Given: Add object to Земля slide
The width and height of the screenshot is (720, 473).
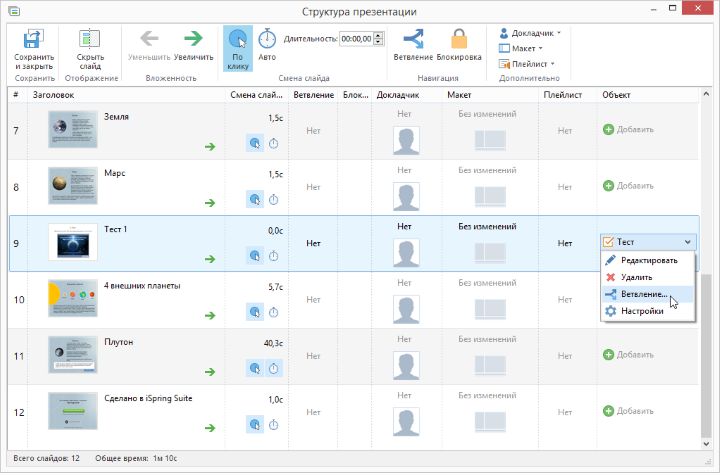Looking at the screenshot, I should pyautogui.click(x=628, y=130).
